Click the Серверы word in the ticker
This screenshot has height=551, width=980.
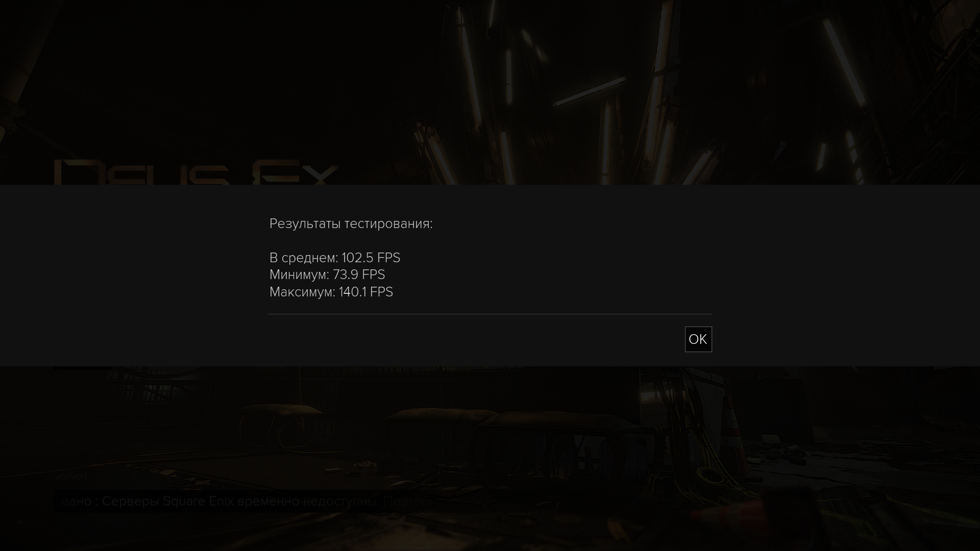click(131, 501)
